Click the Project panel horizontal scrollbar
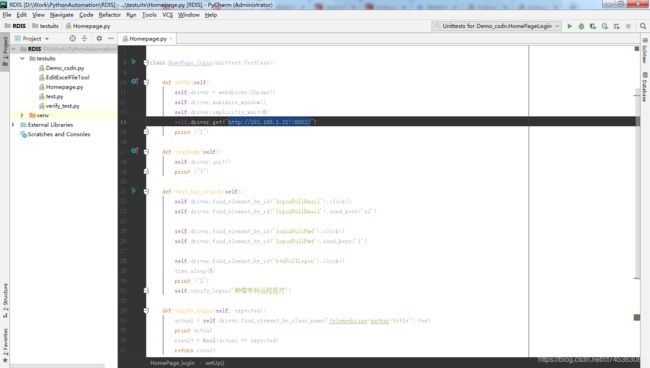650x368 pixels. (x=57, y=366)
